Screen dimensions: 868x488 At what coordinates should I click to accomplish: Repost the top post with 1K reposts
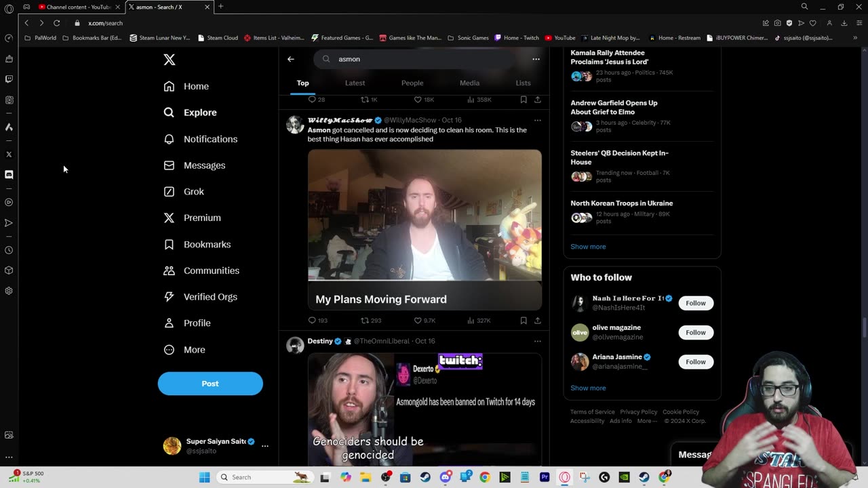(369, 100)
